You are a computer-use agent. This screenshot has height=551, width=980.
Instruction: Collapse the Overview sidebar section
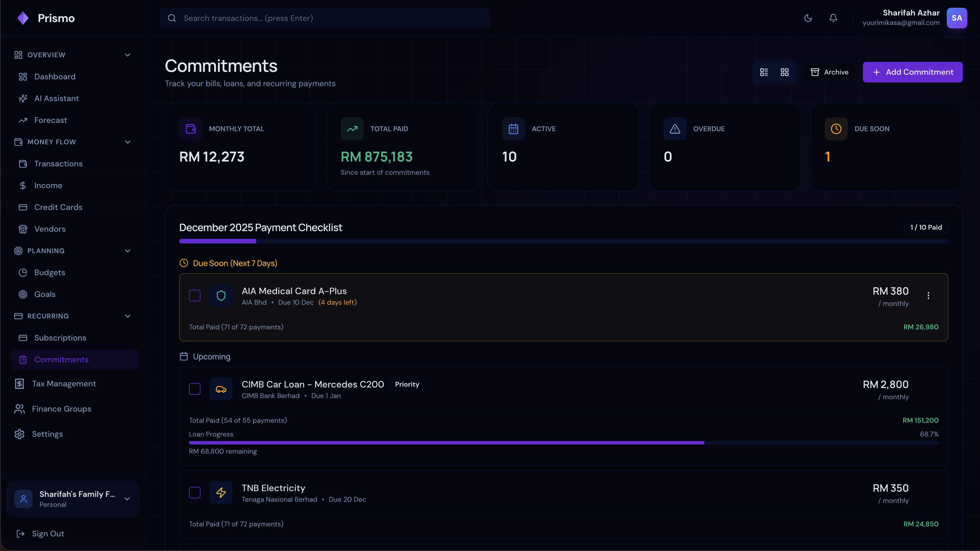[x=128, y=55]
